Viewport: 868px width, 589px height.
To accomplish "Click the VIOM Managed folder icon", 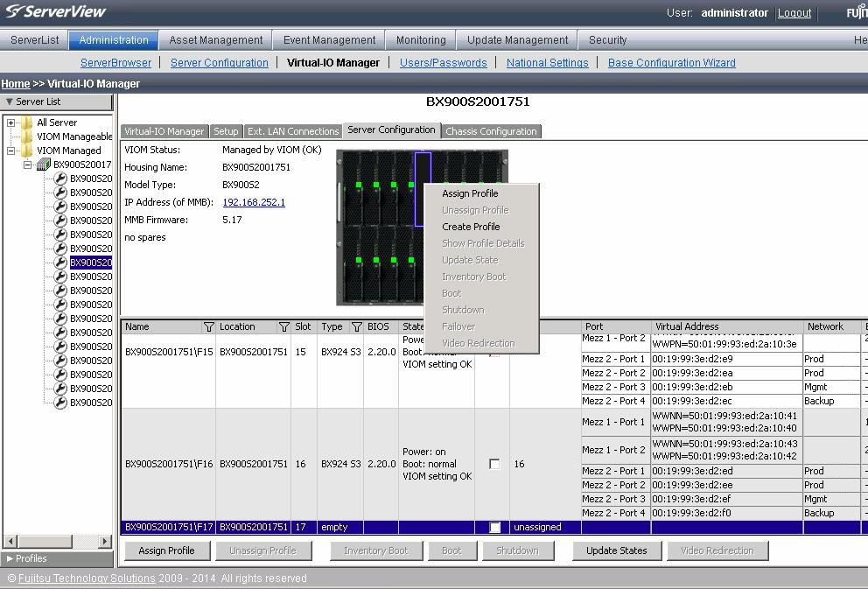I will point(27,151).
